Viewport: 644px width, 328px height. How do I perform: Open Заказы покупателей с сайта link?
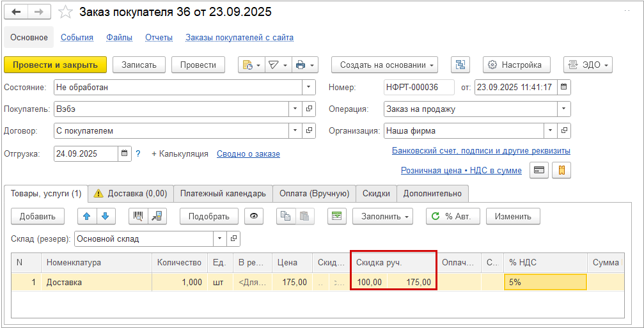pos(239,38)
